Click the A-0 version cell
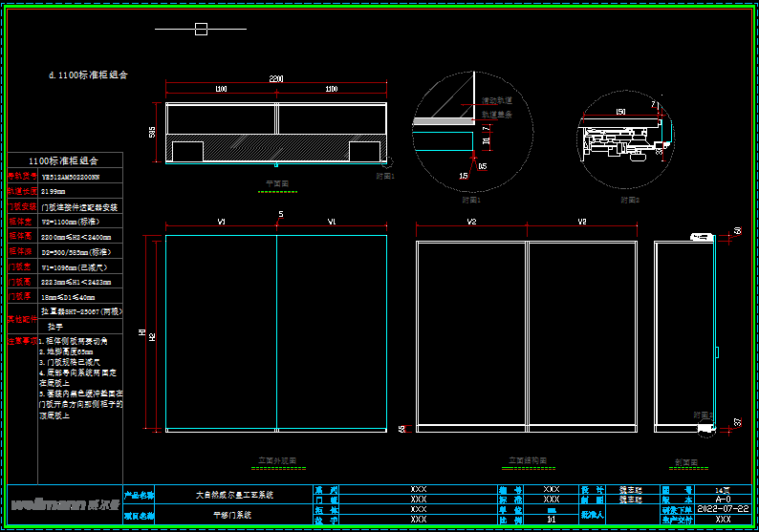This screenshot has height=532, width=759. pos(724,500)
